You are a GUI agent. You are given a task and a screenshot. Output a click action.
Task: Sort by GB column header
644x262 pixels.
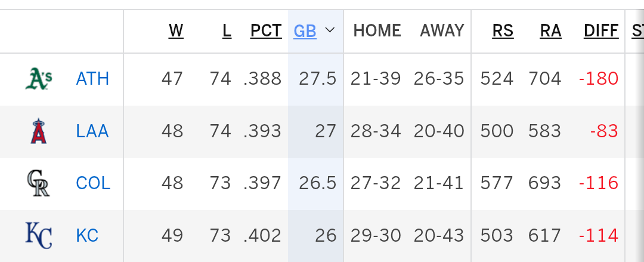[x=305, y=31]
